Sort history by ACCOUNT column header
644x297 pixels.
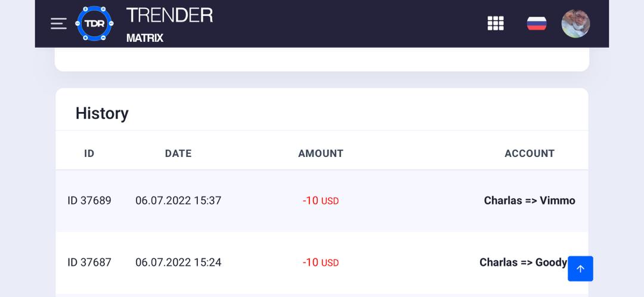(x=530, y=154)
